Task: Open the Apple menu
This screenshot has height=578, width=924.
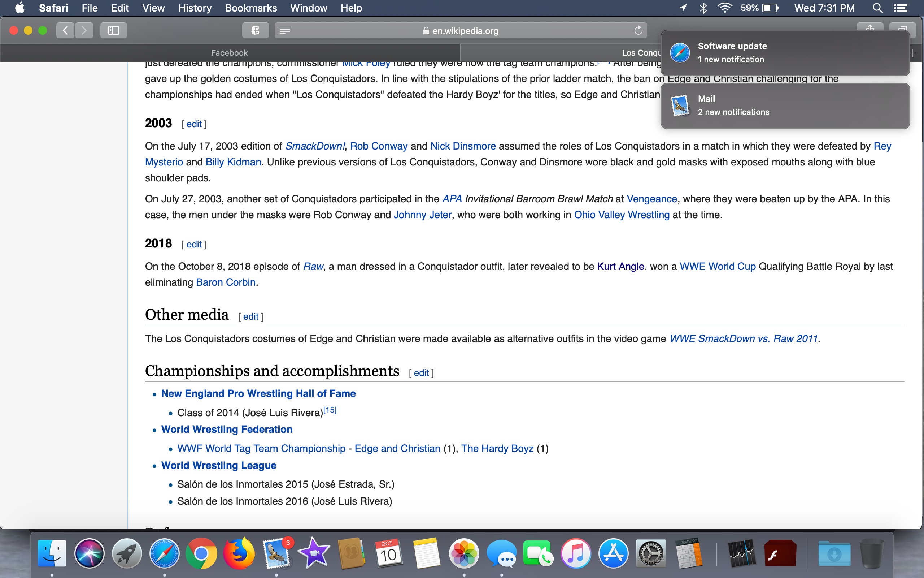Action: click(x=20, y=8)
